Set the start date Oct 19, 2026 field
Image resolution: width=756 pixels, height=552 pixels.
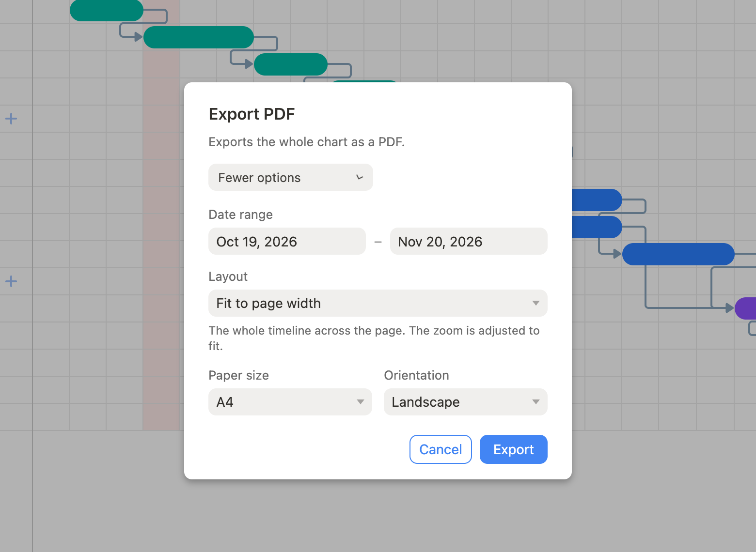287,241
